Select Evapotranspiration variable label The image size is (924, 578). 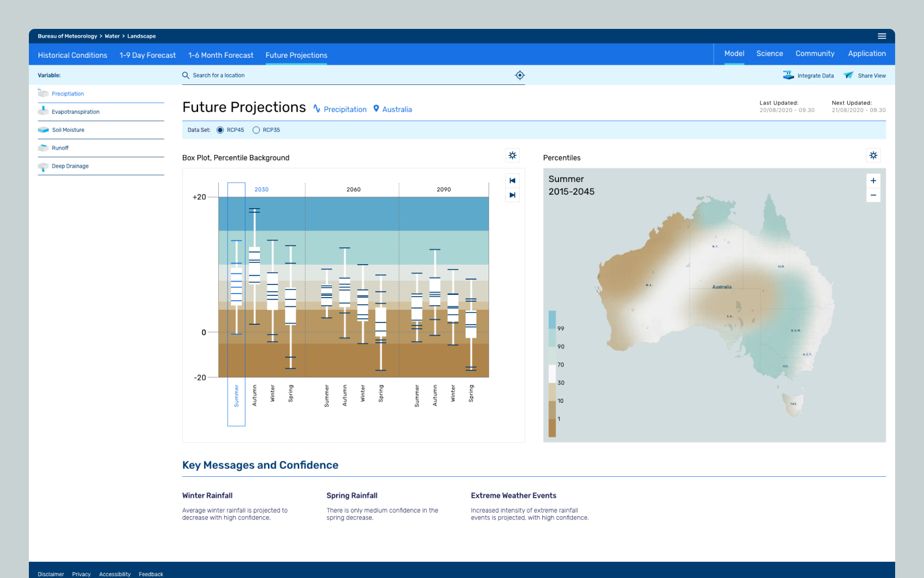(x=76, y=112)
